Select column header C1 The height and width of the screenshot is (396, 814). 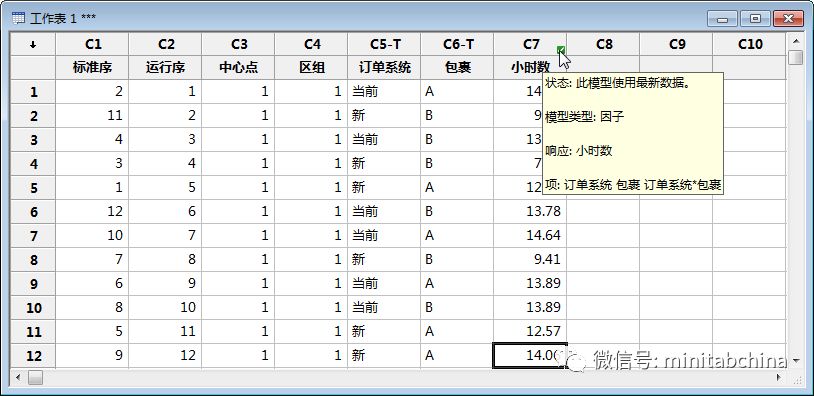click(x=92, y=45)
